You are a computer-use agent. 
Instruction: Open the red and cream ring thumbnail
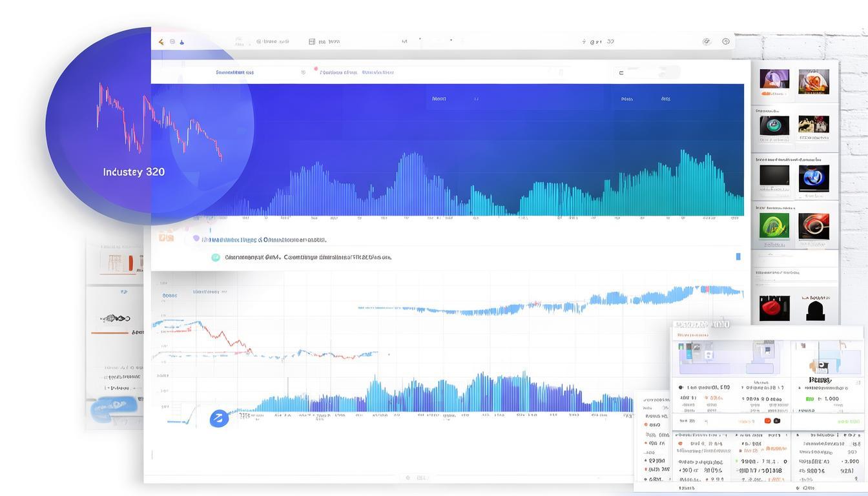[x=814, y=227]
